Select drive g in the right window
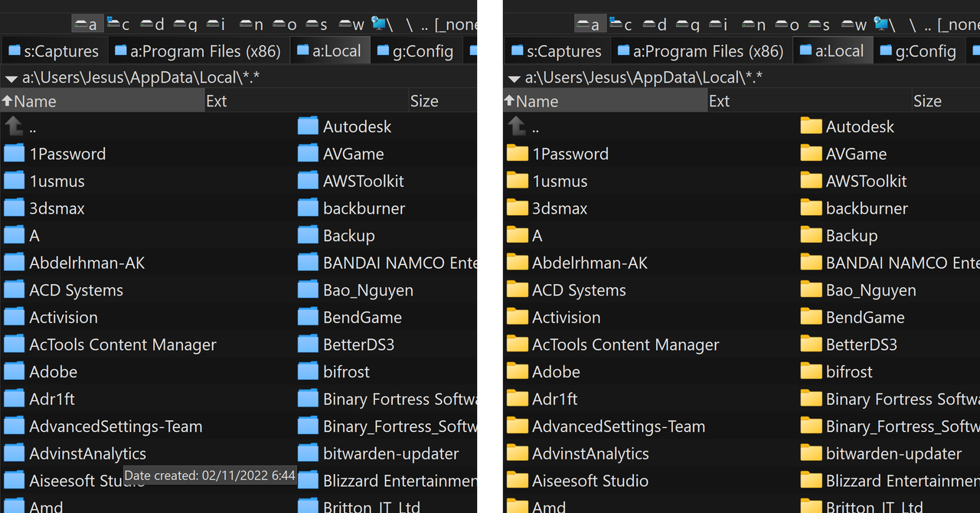Viewport: 980px width, 513px height. 687,25
